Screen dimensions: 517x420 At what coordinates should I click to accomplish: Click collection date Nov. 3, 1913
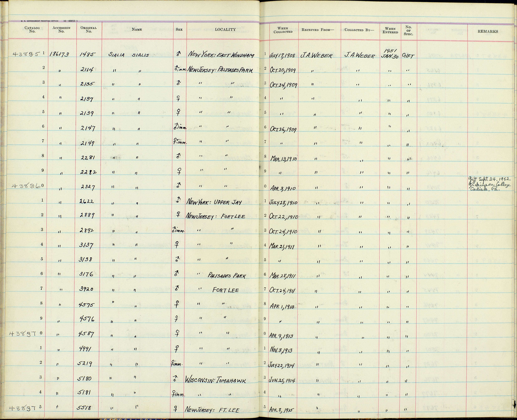point(281,350)
